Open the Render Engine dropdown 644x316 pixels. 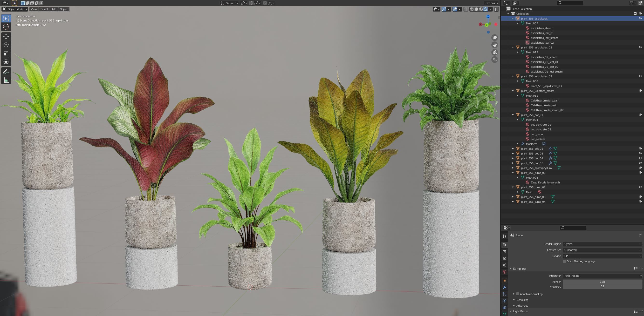click(602, 244)
